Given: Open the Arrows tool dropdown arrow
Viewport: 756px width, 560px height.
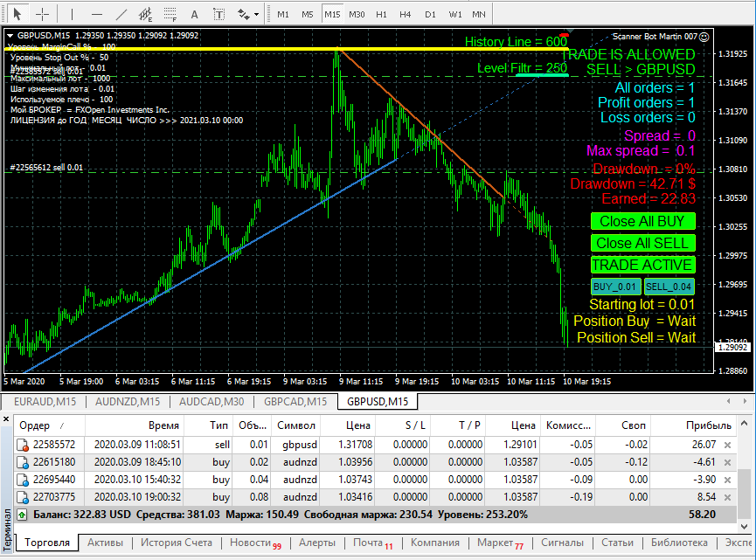Looking at the screenshot, I should point(256,15).
